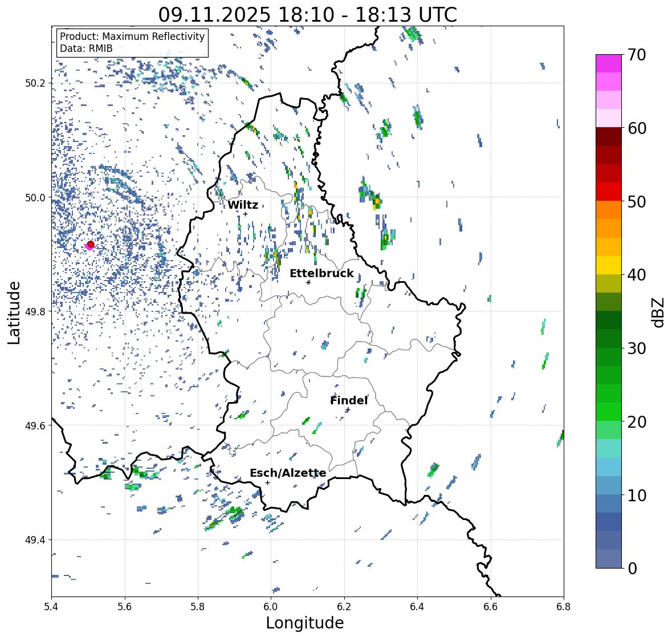Image resolution: width=672 pixels, height=637 pixels.
Task: Click the 5.8 longitude tick label
Action: (198, 607)
